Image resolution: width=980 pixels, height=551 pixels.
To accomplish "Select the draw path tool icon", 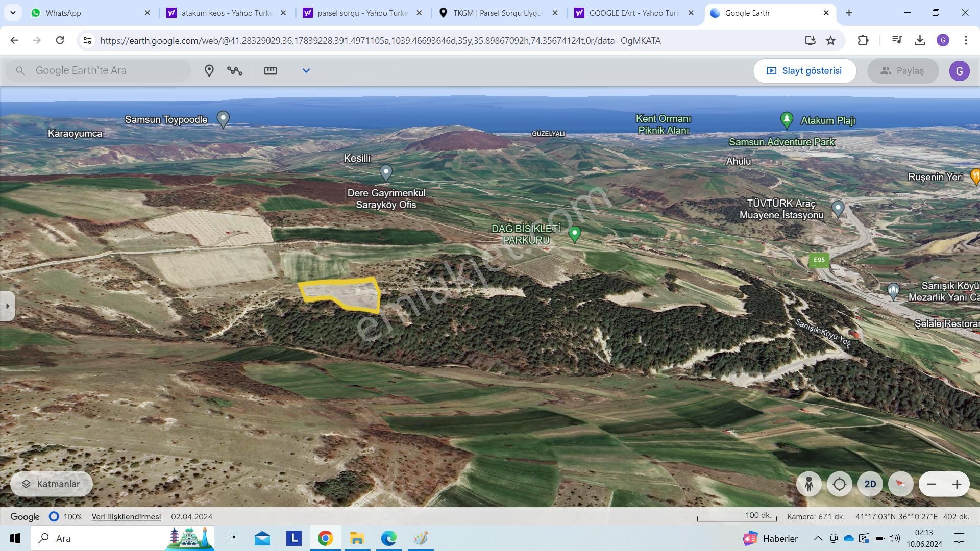I will point(235,71).
